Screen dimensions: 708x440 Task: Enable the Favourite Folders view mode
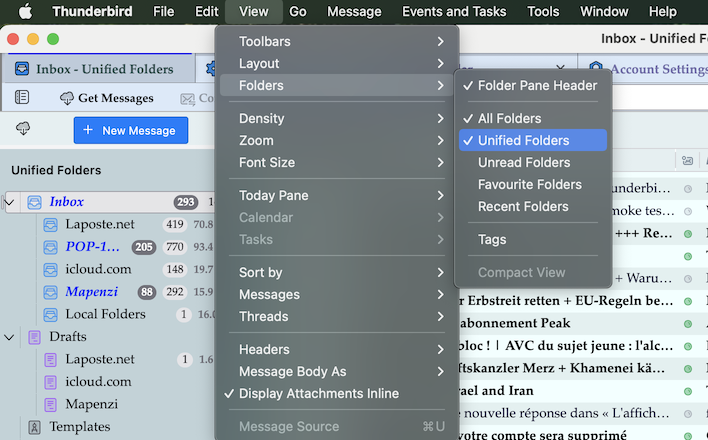(x=533, y=184)
